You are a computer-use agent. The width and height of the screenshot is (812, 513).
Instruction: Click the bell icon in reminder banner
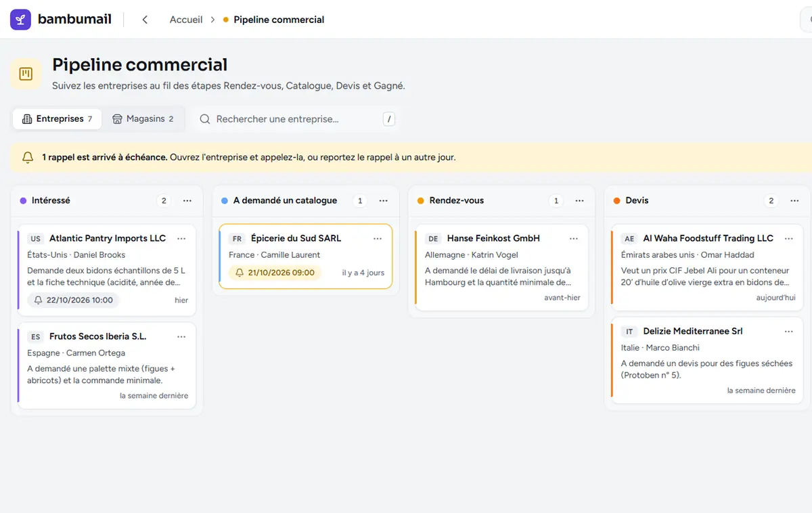pos(28,157)
